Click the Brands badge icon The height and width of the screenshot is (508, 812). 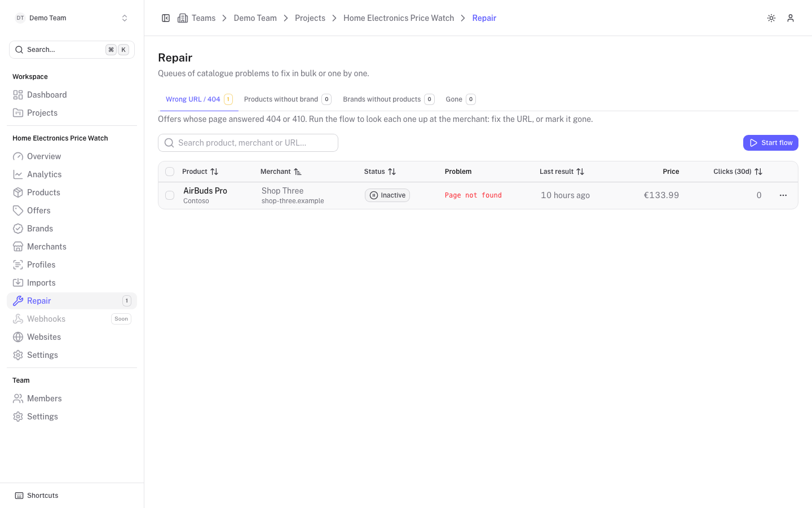coord(18,229)
